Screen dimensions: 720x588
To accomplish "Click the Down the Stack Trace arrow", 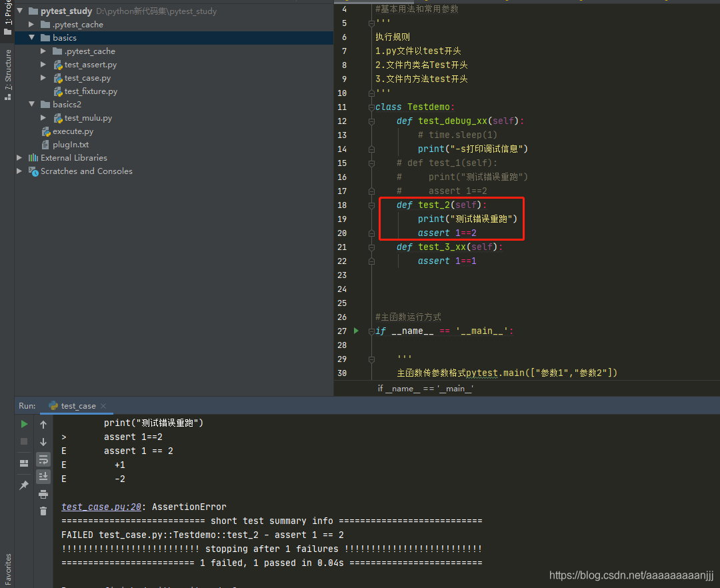I will point(43,441).
